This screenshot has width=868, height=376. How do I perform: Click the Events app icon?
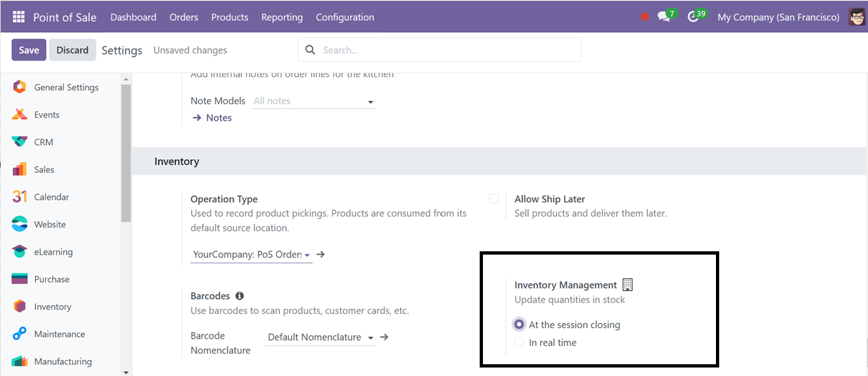[x=20, y=114]
